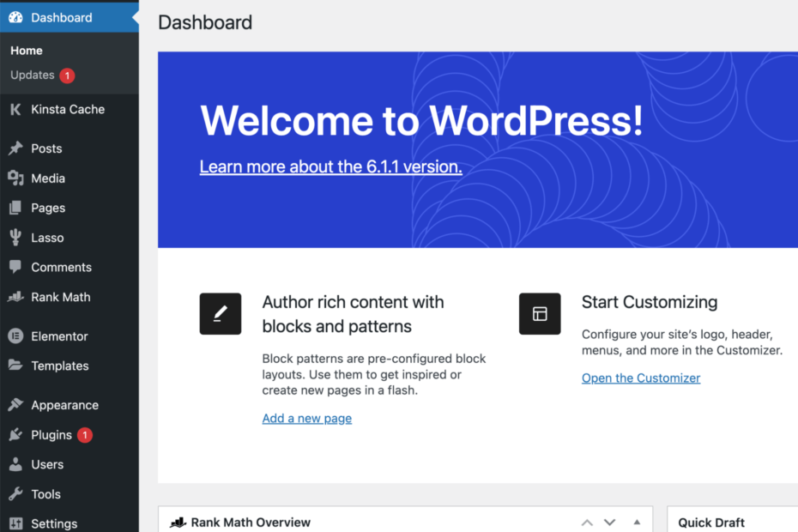
Task: Open the Comments menu
Action: tap(70, 267)
